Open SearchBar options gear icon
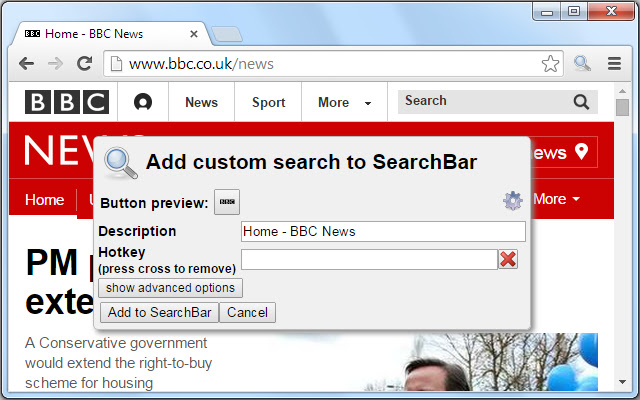640x400 pixels. click(x=513, y=200)
